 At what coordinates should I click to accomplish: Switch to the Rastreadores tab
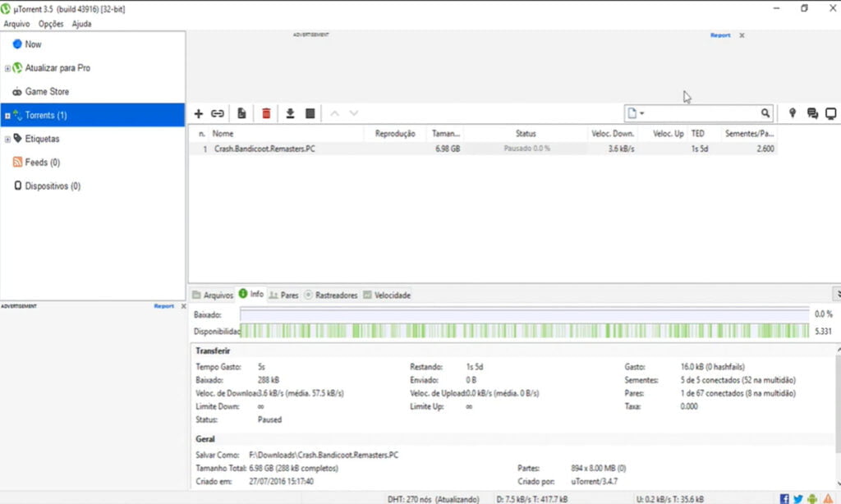(x=331, y=295)
